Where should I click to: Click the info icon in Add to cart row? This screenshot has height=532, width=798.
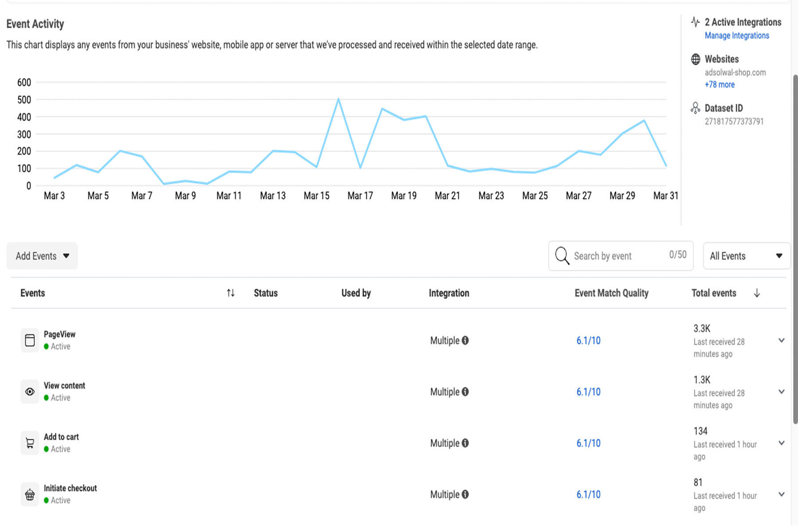point(465,443)
